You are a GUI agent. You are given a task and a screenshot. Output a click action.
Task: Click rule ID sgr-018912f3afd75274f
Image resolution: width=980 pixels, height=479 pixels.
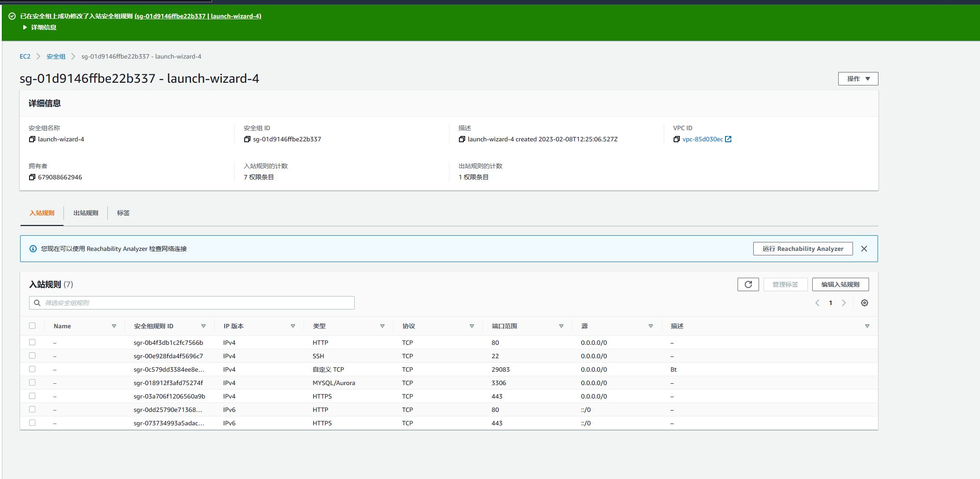[x=168, y=383]
